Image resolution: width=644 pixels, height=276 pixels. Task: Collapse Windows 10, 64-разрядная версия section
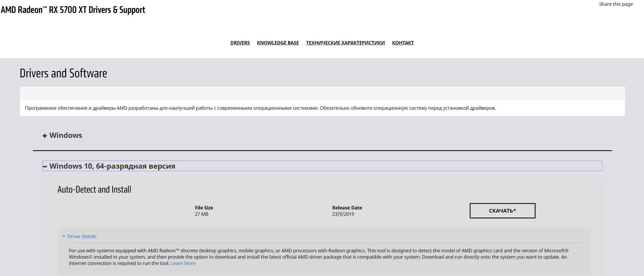point(322,166)
